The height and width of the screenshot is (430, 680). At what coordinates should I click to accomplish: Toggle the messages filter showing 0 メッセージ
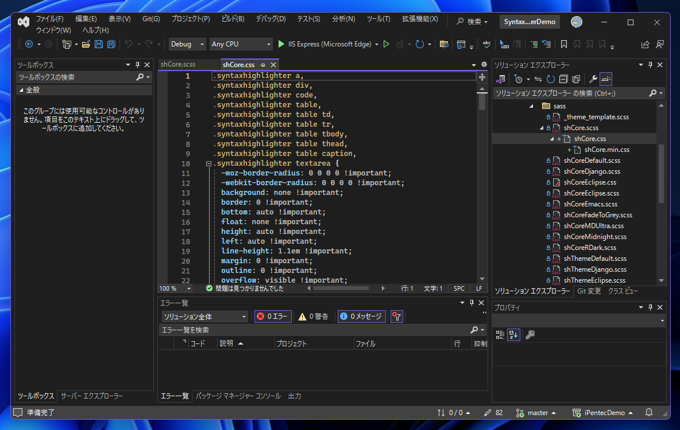[x=360, y=316]
